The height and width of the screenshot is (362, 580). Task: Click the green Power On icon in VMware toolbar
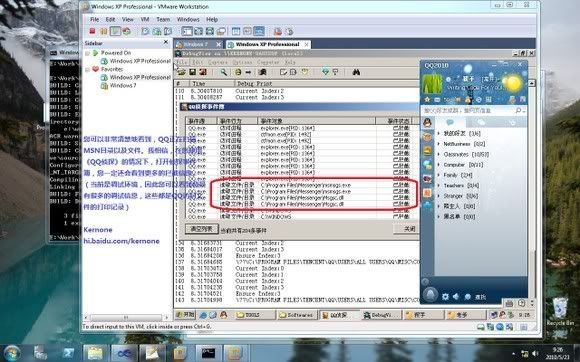coord(115,31)
